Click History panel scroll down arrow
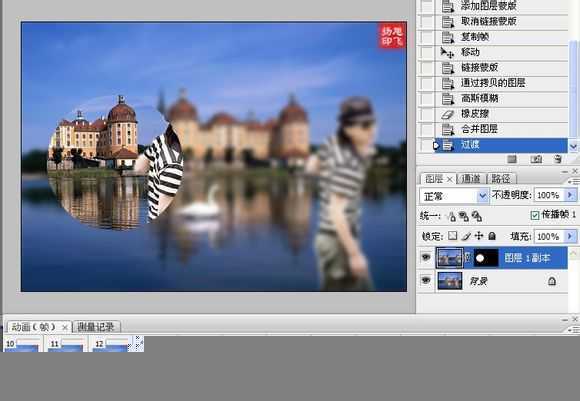Viewport: 580px width, 401px height. click(x=574, y=146)
